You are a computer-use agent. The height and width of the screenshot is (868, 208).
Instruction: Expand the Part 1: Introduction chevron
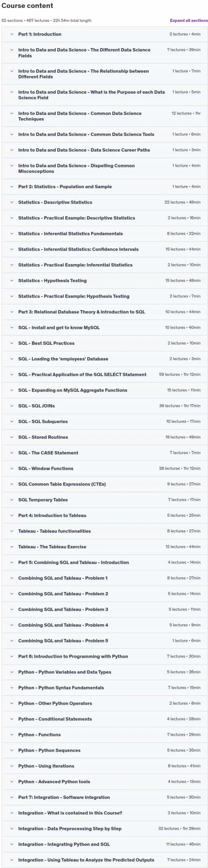[12, 34]
